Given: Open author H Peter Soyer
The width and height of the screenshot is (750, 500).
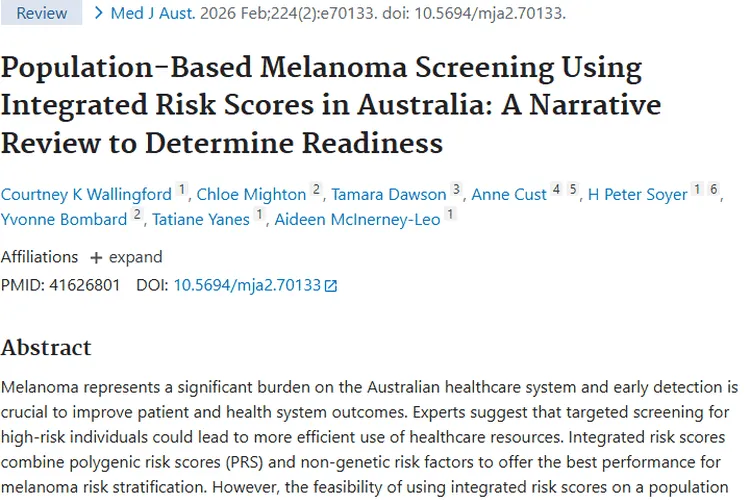Looking at the screenshot, I should (x=635, y=194).
